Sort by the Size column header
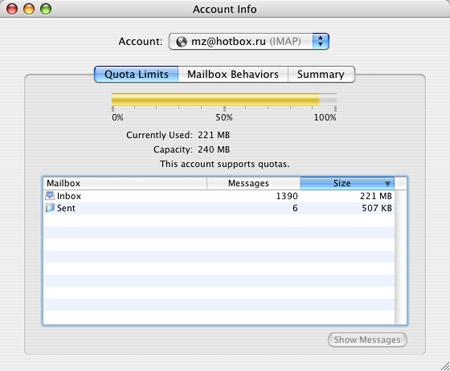This screenshot has height=371, width=450. coord(347,183)
